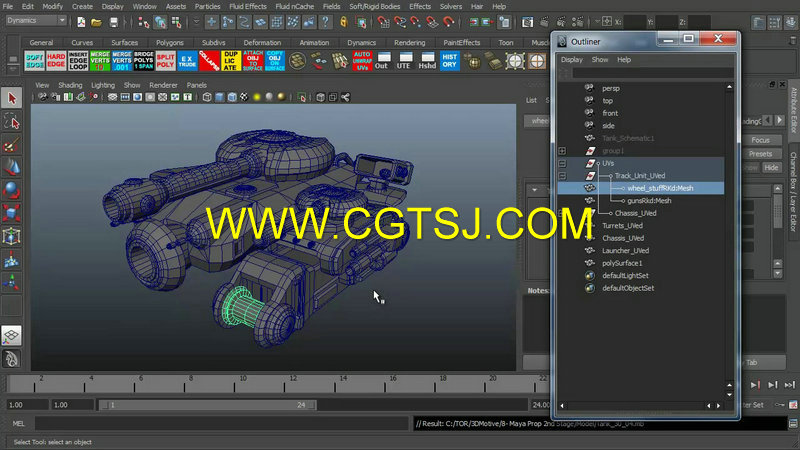Viewport: 800px width, 450px height.
Task: Go to end of playback range
Action: 790,385
